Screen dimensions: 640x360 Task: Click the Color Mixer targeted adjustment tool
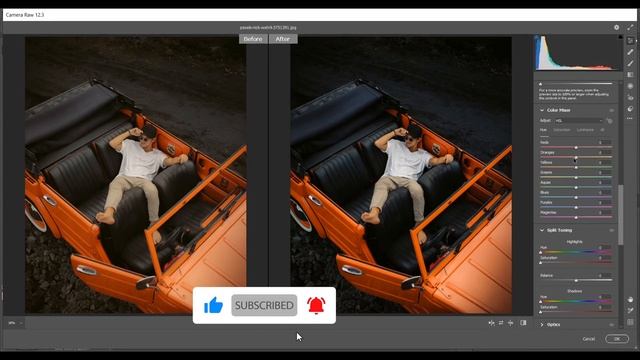(x=609, y=121)
